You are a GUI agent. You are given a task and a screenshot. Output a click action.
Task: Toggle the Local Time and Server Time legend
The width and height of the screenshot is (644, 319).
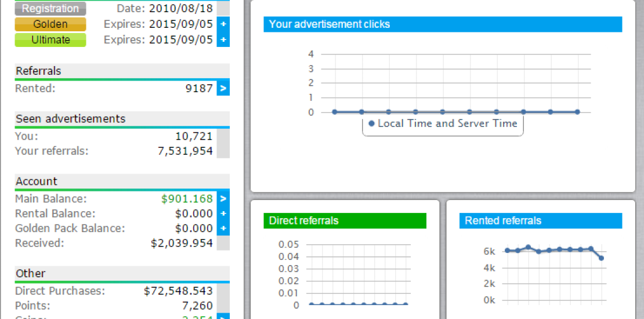[442, 124]
